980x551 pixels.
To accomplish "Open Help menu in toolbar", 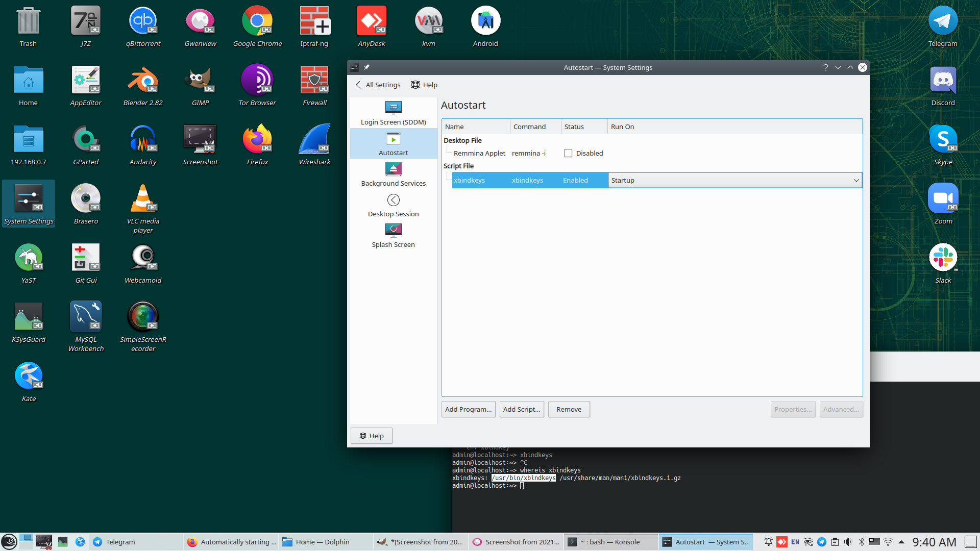I will tap(425, 85).
